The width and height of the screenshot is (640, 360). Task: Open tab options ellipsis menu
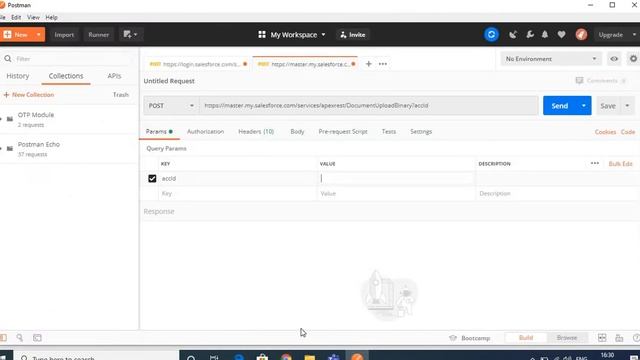382,64
